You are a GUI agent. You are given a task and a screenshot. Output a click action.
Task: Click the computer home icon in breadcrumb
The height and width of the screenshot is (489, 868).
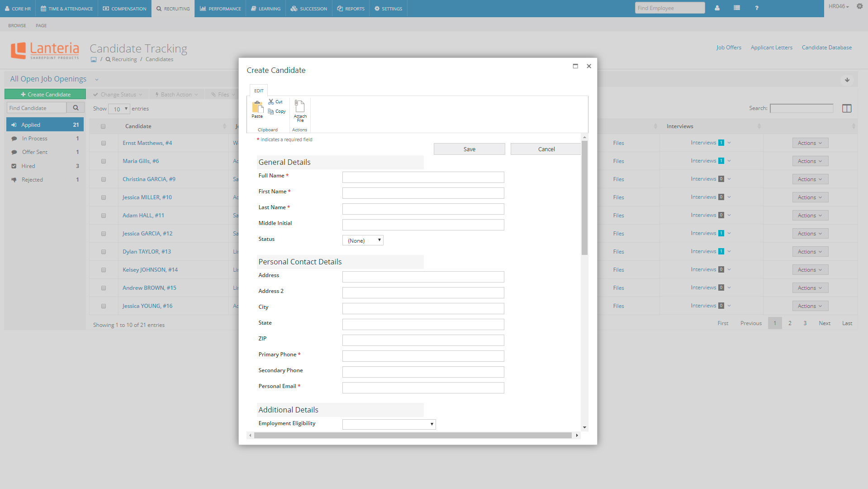(94, 59)
